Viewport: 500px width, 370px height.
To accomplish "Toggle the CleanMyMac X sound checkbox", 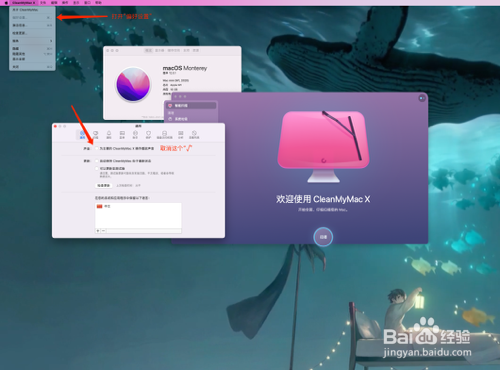I will coord(97,148).
